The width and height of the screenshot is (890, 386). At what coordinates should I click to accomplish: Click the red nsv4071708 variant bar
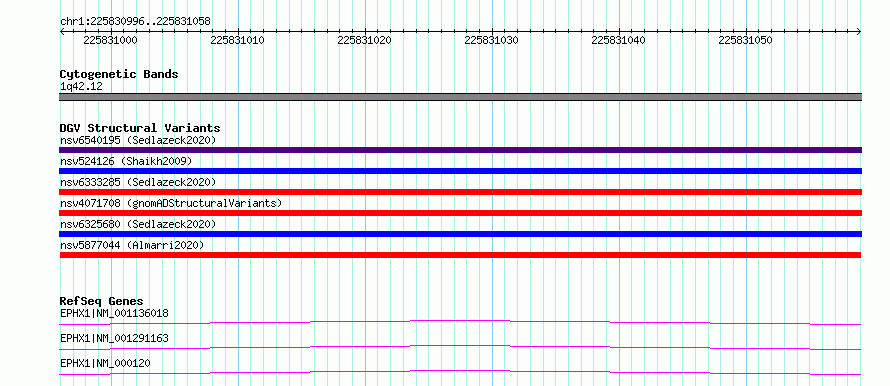click(460, 213)
